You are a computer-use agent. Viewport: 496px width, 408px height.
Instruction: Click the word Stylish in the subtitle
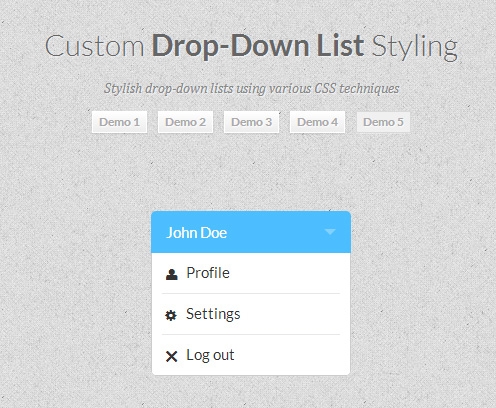point(123,89)
